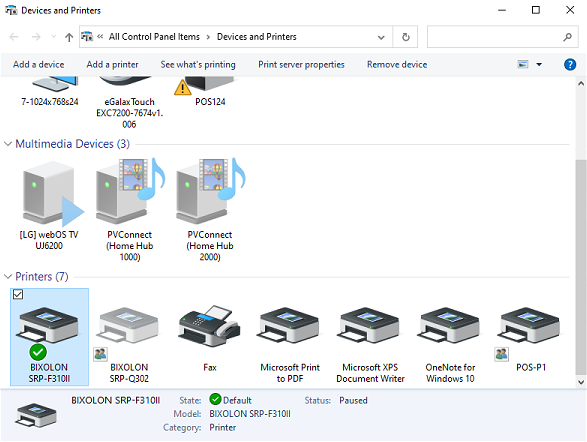This screenshot has width=587, height=442.
Task: Click the search magnifier icon
Action: 567,37
